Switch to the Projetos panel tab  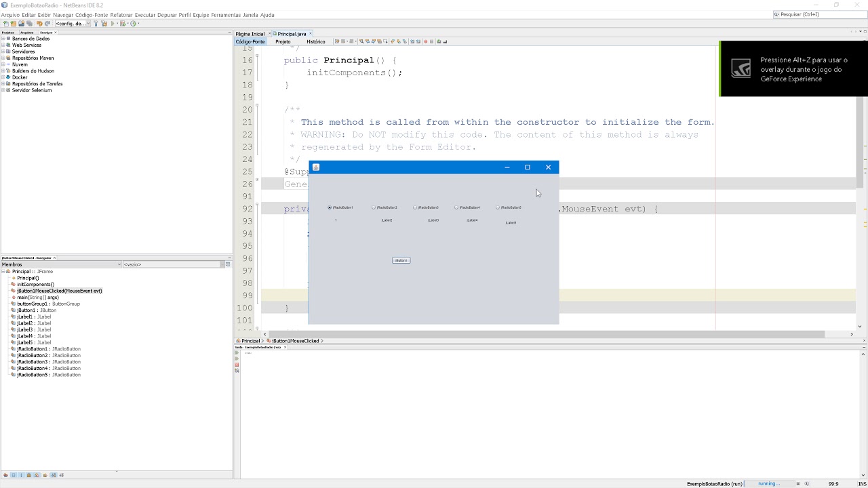click(8, 33)
